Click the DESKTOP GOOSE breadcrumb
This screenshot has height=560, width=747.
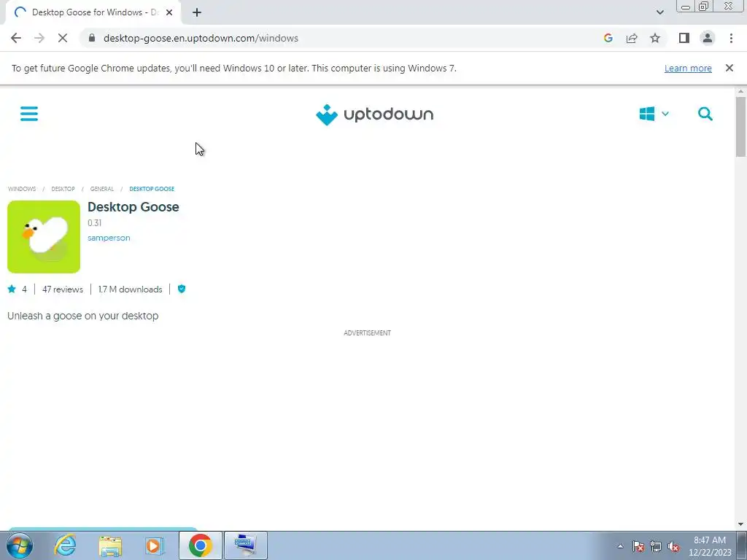click(x=152, y=189)
